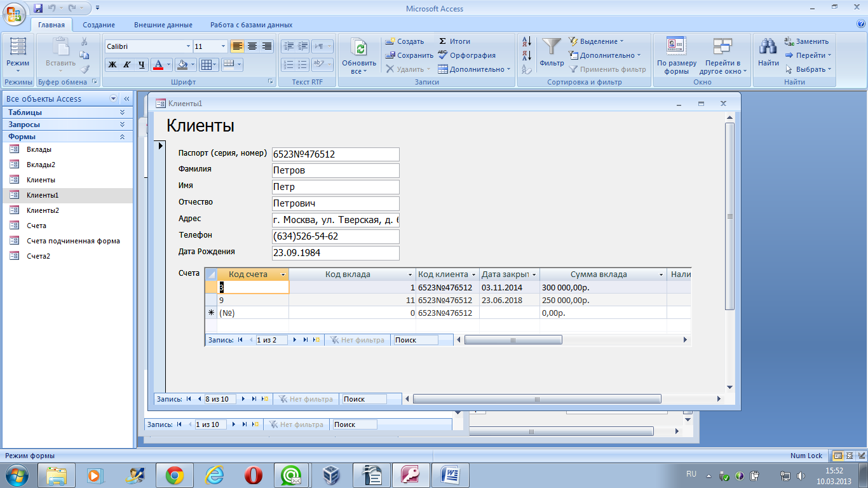The image size is (868, 488).
Task: Open Opera browser from taskbar
Action: [254, 475]
